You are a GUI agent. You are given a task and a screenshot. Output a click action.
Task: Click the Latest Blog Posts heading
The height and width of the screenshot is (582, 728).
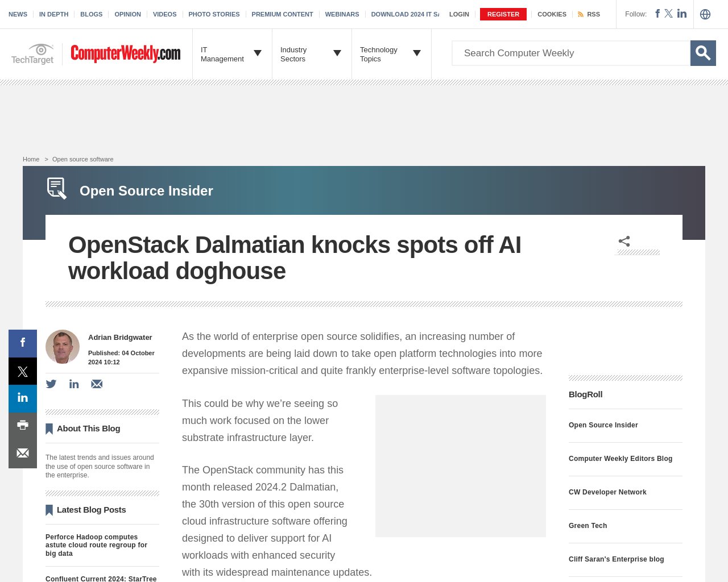click(x=91, y=510)
